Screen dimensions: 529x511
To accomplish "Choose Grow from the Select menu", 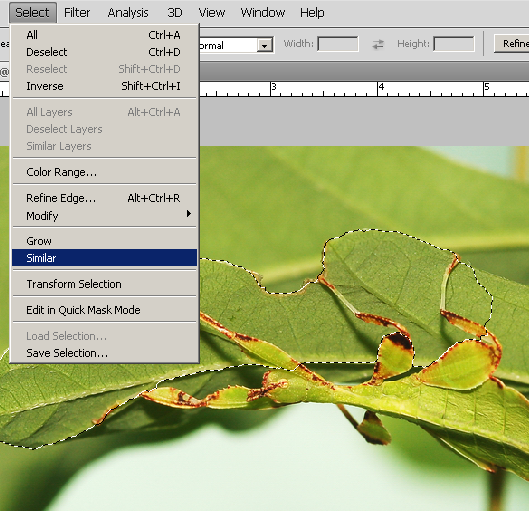I will [x=105, y=241].
